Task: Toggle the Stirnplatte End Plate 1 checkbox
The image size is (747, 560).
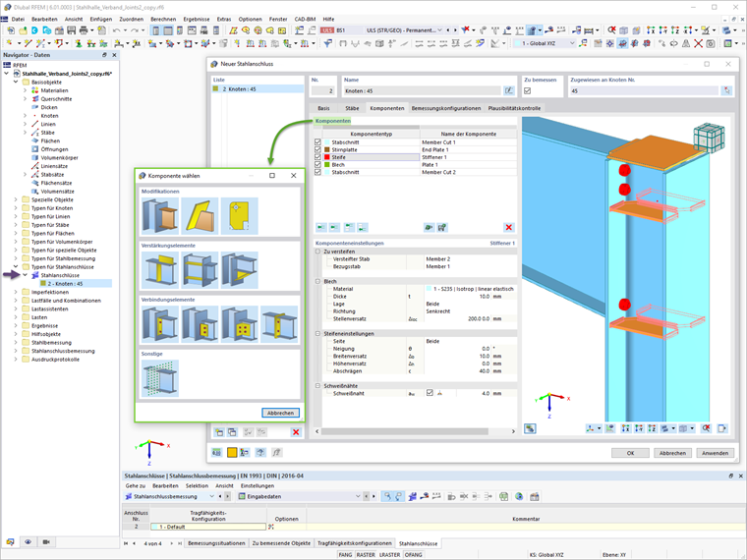Action: coord(317,149)
